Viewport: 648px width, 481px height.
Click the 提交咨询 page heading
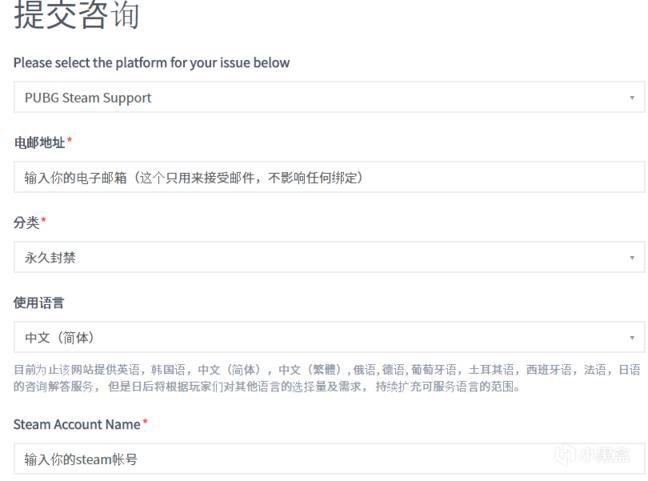[76, 17]
